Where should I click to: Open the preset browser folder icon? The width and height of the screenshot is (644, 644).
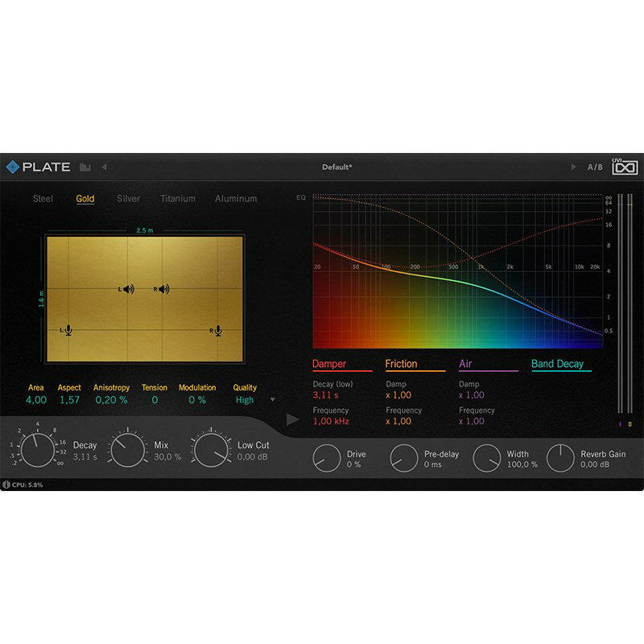(85, 167)
